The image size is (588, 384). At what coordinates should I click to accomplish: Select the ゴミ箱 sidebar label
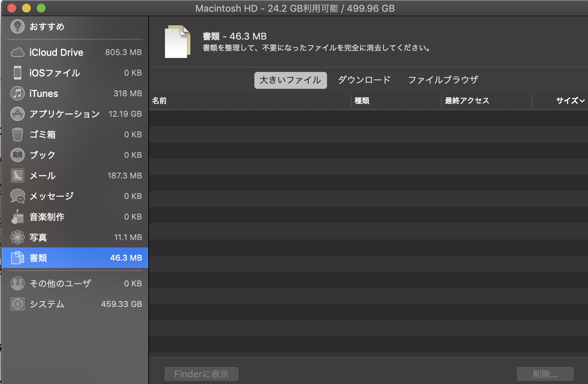click(x=43, y=134)
